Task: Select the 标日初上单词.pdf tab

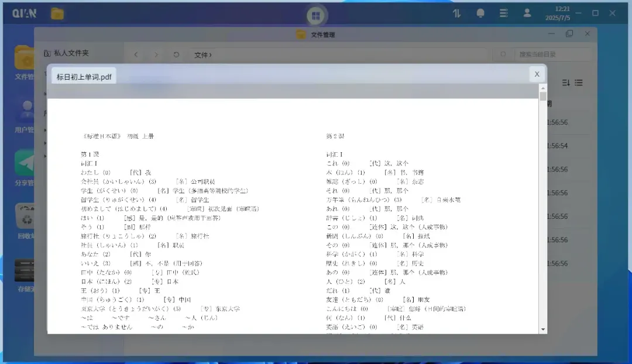Action: (x=84, y=77)
